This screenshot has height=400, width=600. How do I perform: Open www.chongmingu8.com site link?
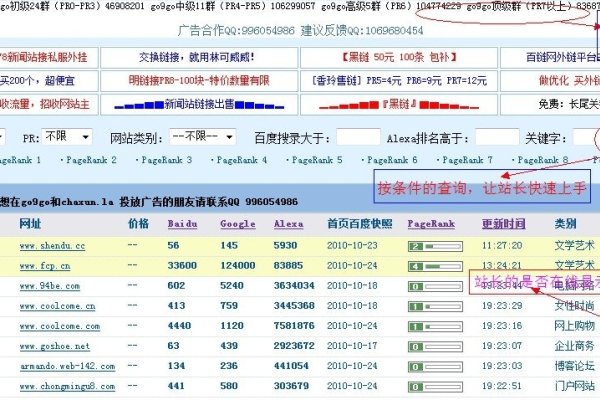(x=67, y=387)
